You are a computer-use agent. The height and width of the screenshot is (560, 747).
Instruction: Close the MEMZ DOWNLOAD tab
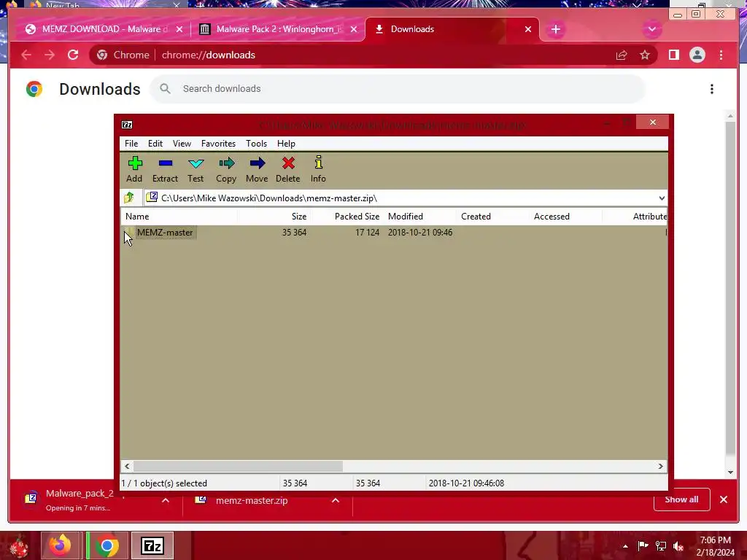179,29
